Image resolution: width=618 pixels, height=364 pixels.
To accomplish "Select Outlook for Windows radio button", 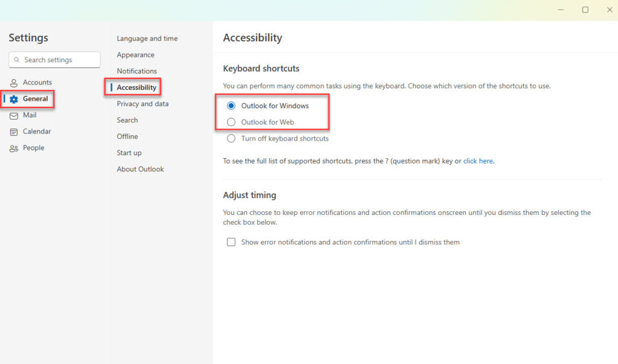I will click(231, 106).
